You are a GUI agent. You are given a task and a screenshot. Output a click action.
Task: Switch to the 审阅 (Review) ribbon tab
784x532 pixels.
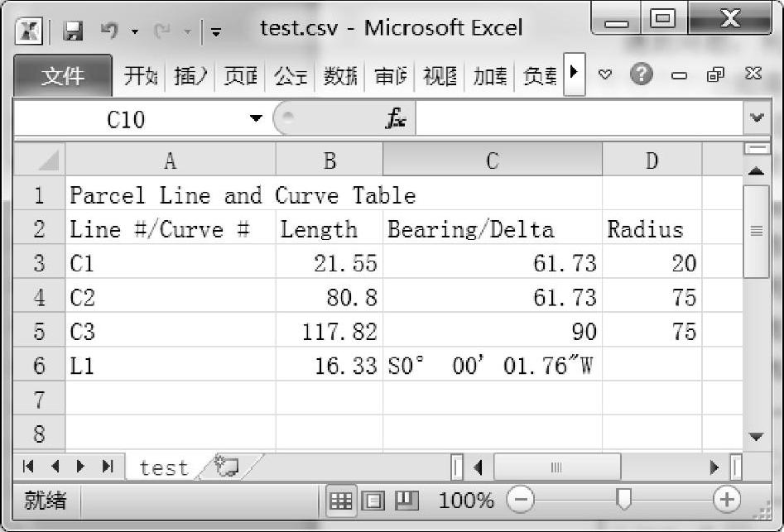pos(390,76)
